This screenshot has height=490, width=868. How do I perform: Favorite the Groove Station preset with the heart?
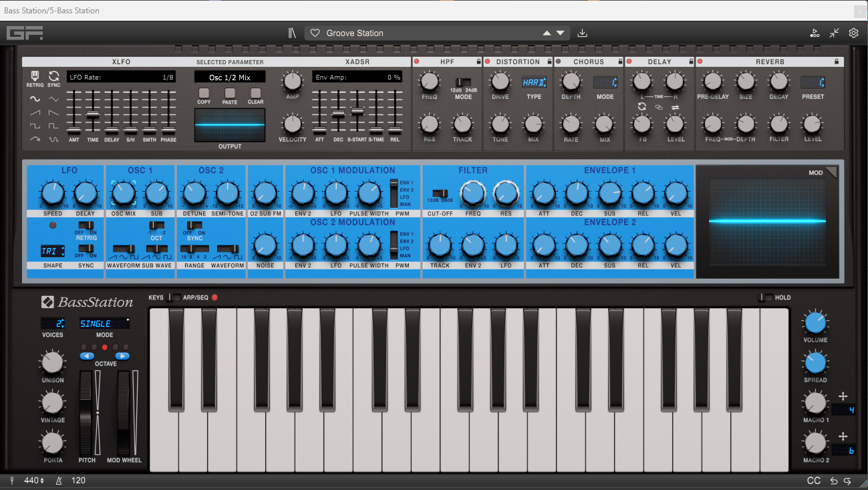[x=315, y=33]
